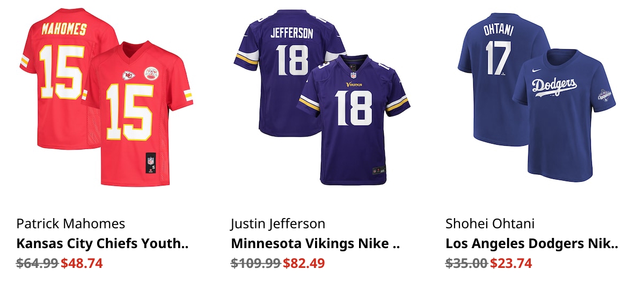Viewport: 644px width, 284px height.
Task: Click the $48.74 sale price
Action: point(82,263)
